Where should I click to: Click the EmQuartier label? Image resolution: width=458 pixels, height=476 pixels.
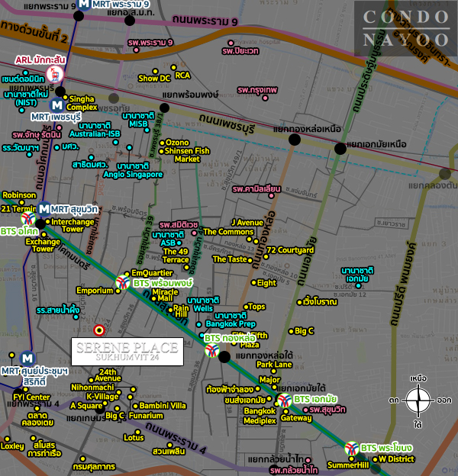coord(152,272)
